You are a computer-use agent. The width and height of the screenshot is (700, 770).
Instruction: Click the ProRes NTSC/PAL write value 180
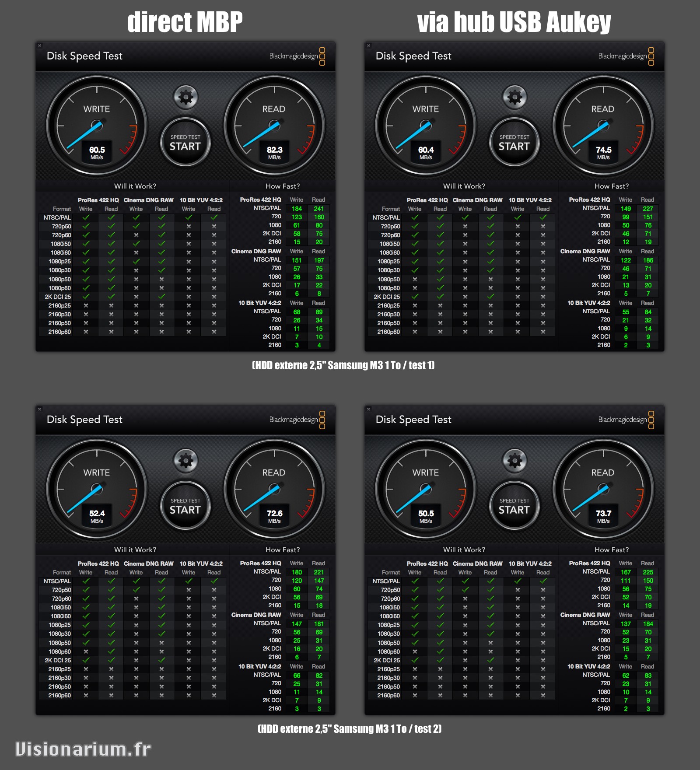[x=297, y=572]
